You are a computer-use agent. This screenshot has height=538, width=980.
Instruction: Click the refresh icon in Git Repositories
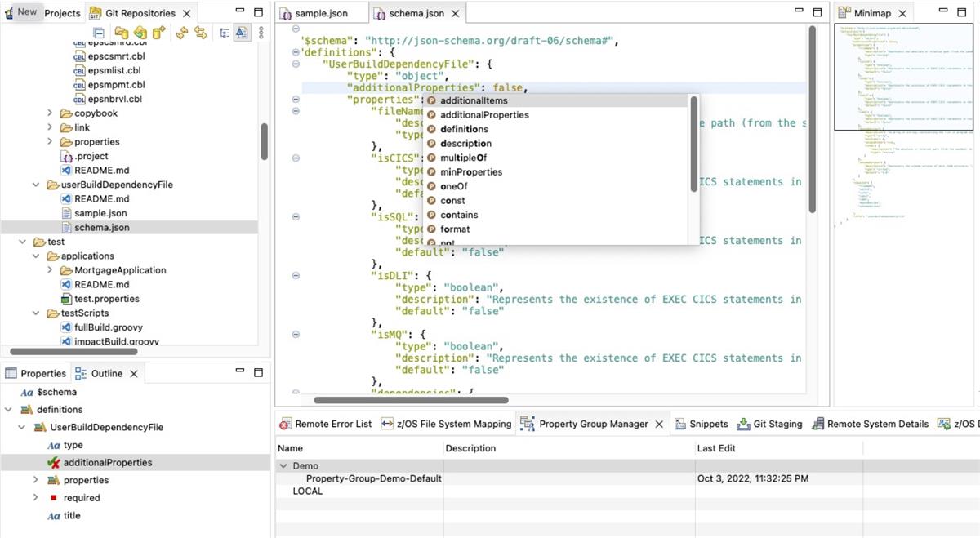(181, 33)
